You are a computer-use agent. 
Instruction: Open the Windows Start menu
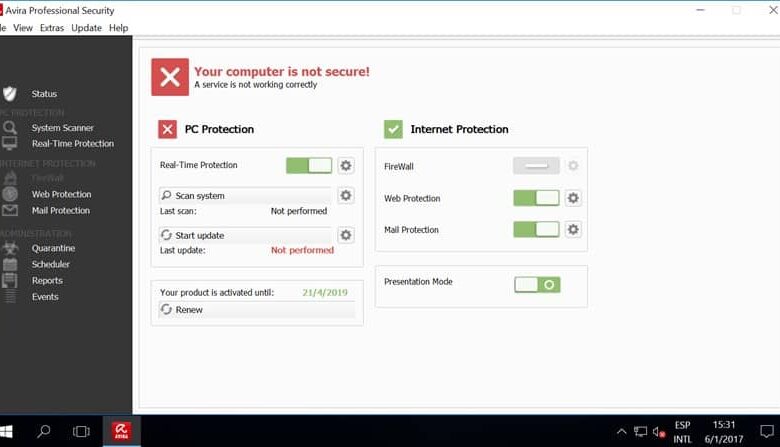pyautogui.click(x=6, y=431)
